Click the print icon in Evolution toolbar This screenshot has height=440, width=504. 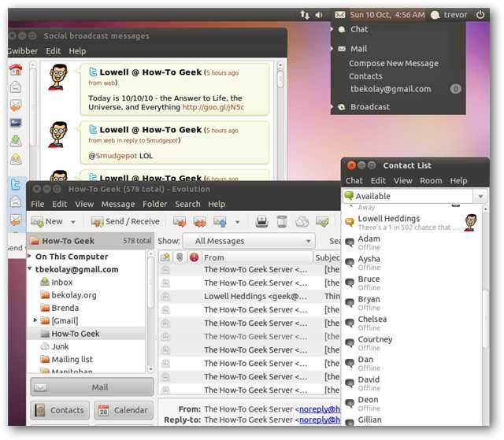click(x=261, y=221)
